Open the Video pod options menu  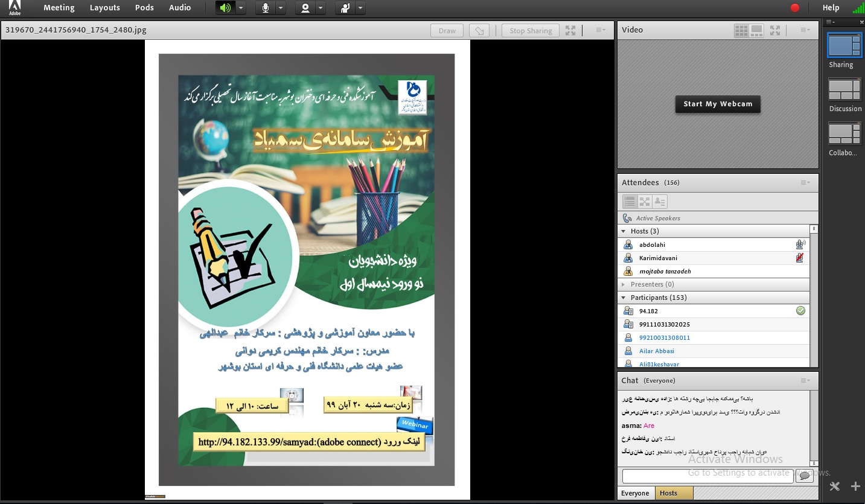[x=805, y=30]
